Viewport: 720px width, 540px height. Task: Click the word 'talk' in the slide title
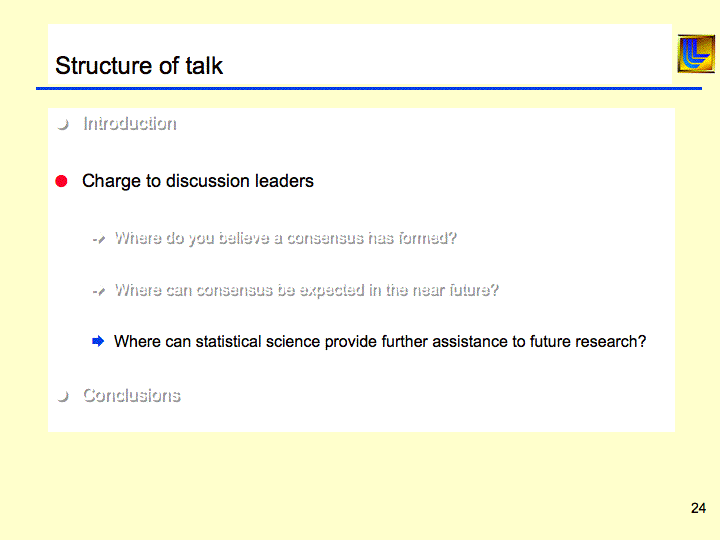coord(204,66)
